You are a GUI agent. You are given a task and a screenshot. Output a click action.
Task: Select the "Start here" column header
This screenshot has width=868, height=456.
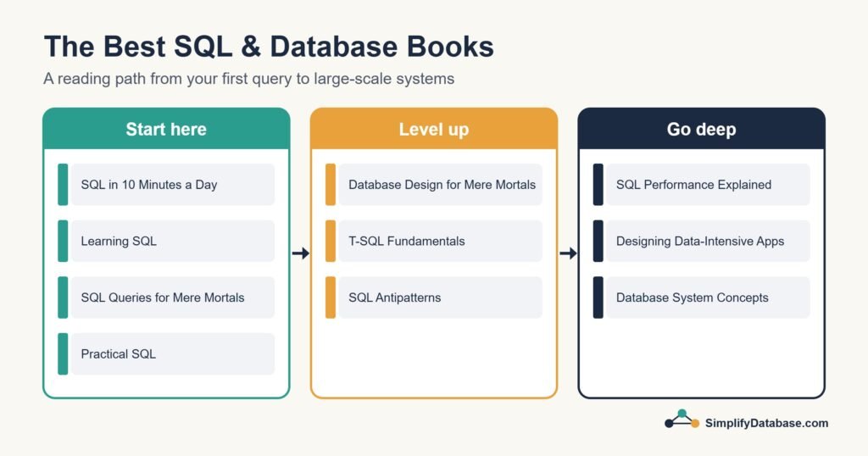[166, 129]
